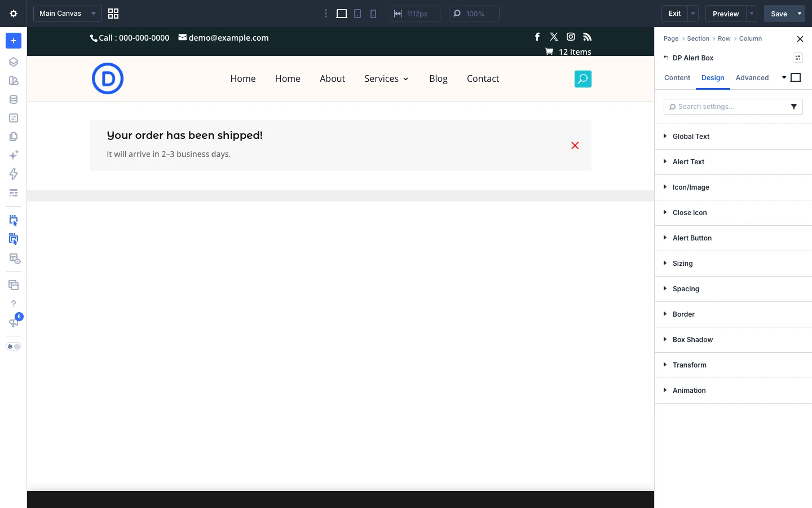
Task: Open the AI sparkle icon in sidebar
Action: 14,155
